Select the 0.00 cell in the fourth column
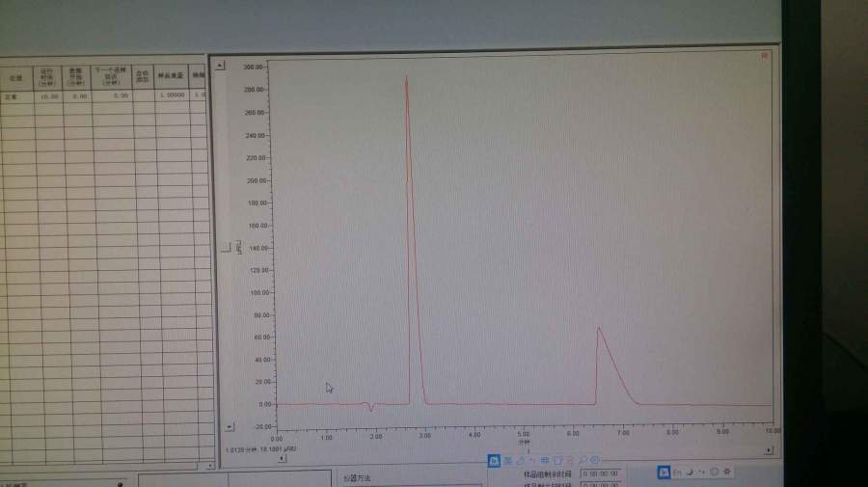Image resolution: width=868 pixels, height=487 pixels. pos(112,95)
